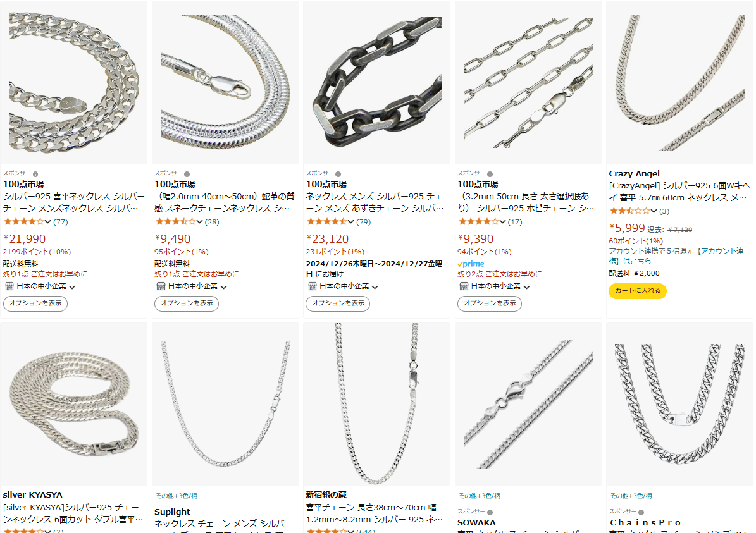
Task: Expand rating chevron on Crazy Angel product
Action: coord(654,211)
